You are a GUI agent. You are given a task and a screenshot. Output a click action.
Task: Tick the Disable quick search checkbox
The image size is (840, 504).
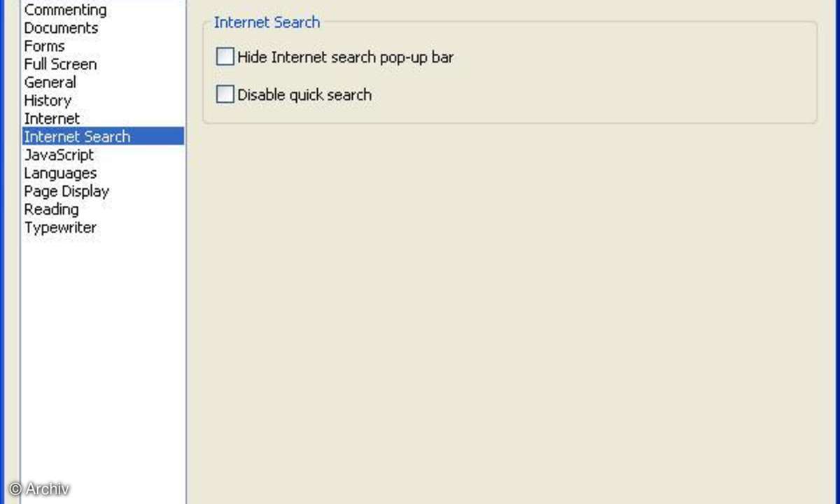pos(225,94)
